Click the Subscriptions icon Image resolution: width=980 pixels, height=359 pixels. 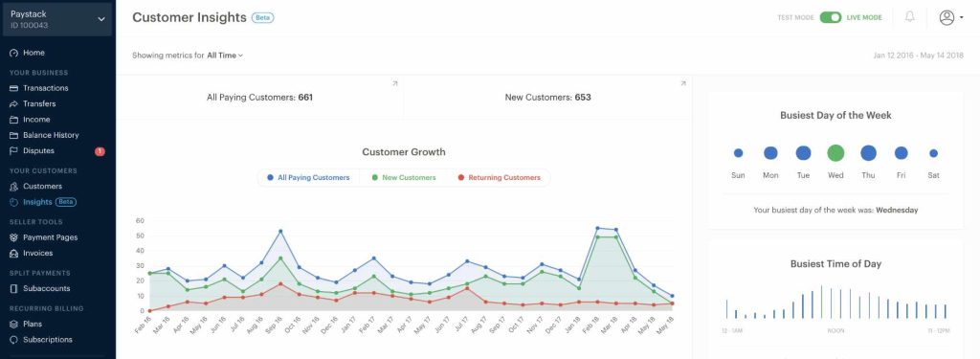point(13,340)
